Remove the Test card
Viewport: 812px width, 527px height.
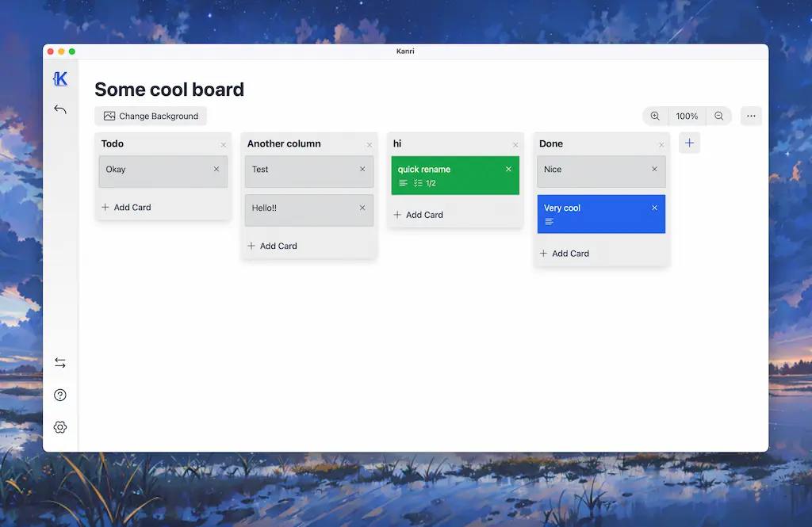click(x=362, y=171)
